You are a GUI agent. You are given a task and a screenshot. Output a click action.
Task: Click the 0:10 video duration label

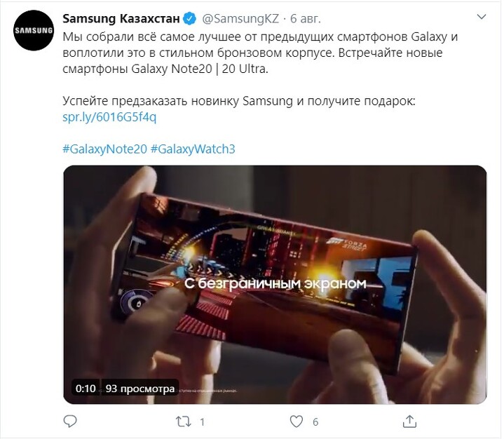(x=86, y=389)
